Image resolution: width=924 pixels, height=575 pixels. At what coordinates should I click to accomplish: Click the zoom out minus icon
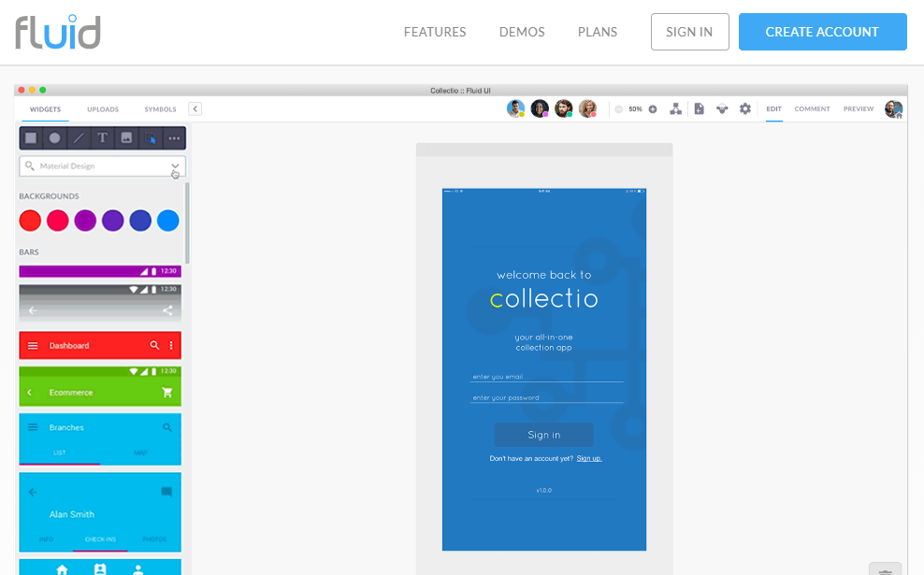(619, 109)
